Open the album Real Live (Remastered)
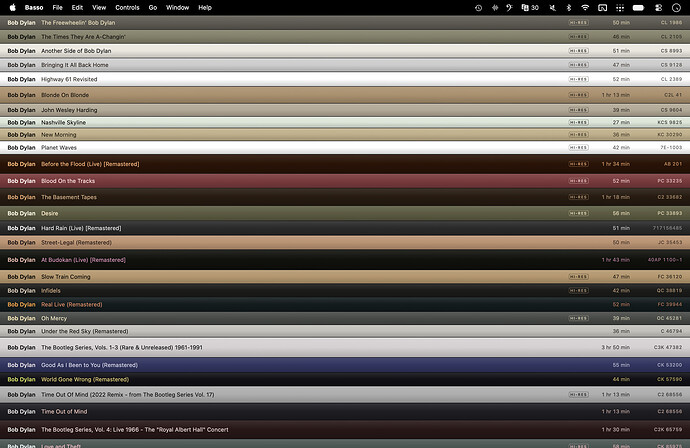The height and width of the screenshot is (448, 690). 345,304
